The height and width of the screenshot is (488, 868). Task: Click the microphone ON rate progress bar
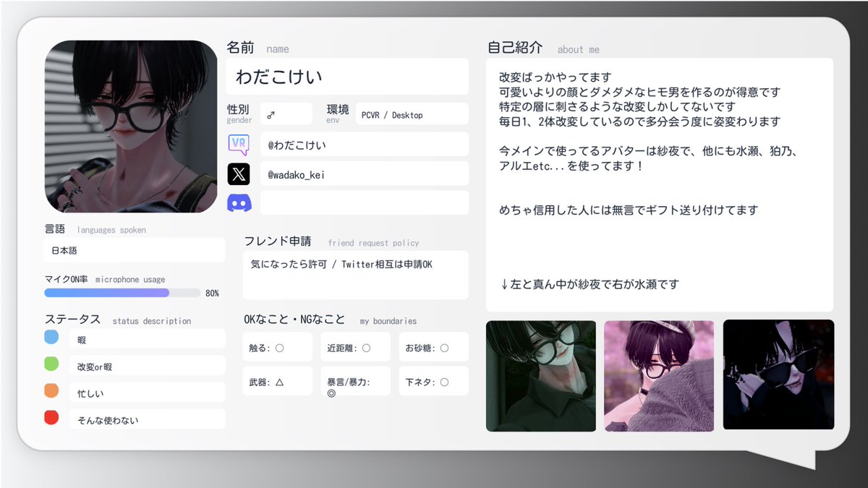(122, 293)
